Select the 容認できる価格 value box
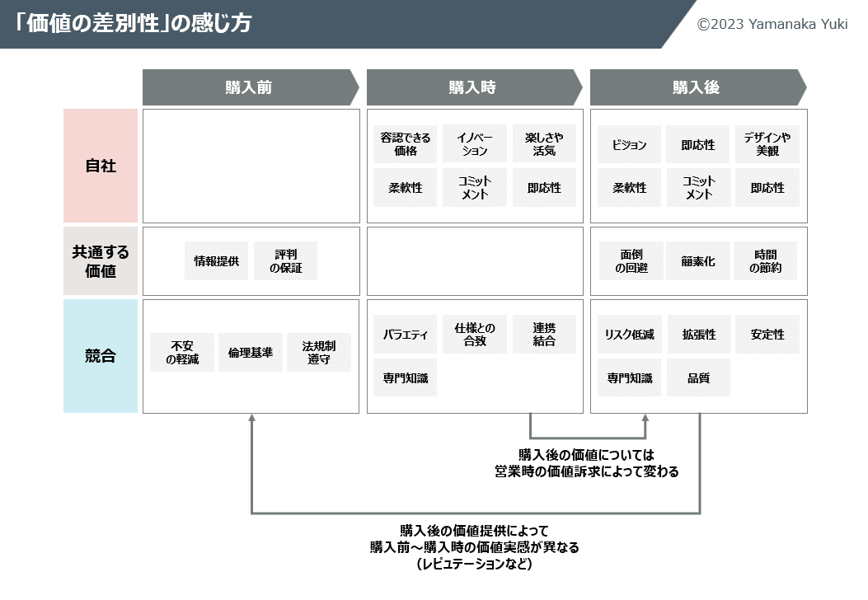868x600 pixels. (x=406, y=144)
